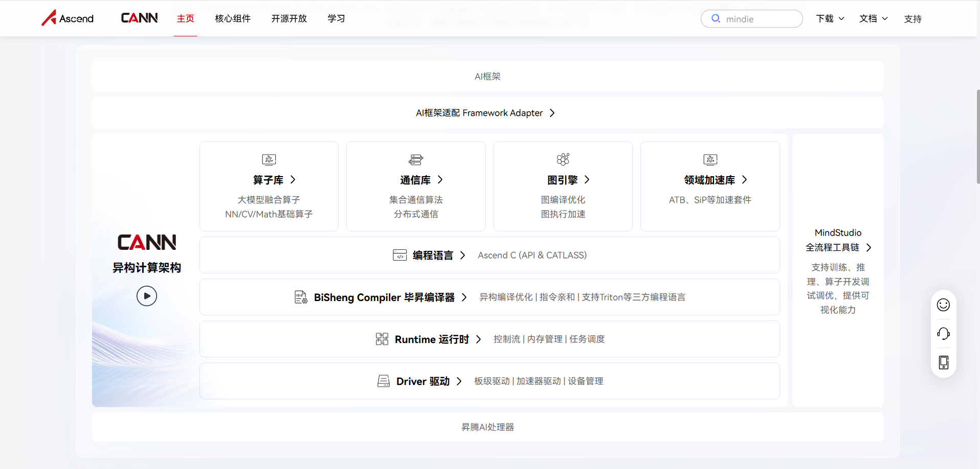Click the chevron next to 算子库
Image resolution: width=980 pixels, height=469 pixels.
pyautogui.click(x=293, y=180)
